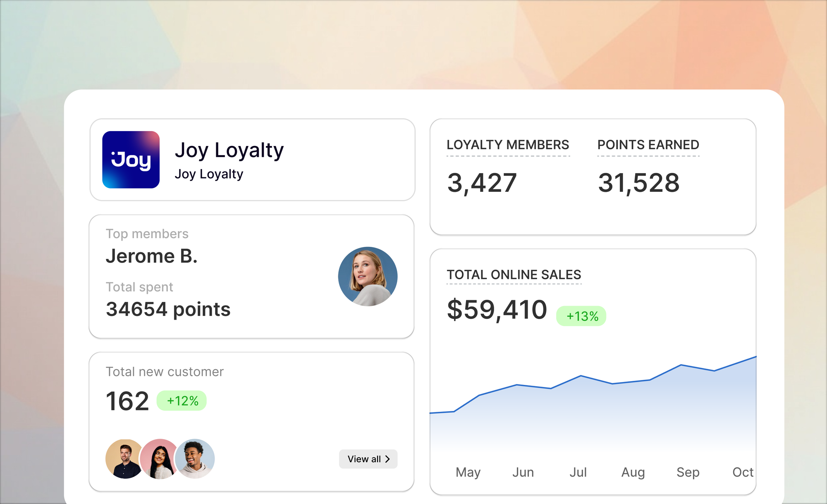Click the Jun label on chart axis
This screenshot has height=504, width=827.
tap(523, 472)
